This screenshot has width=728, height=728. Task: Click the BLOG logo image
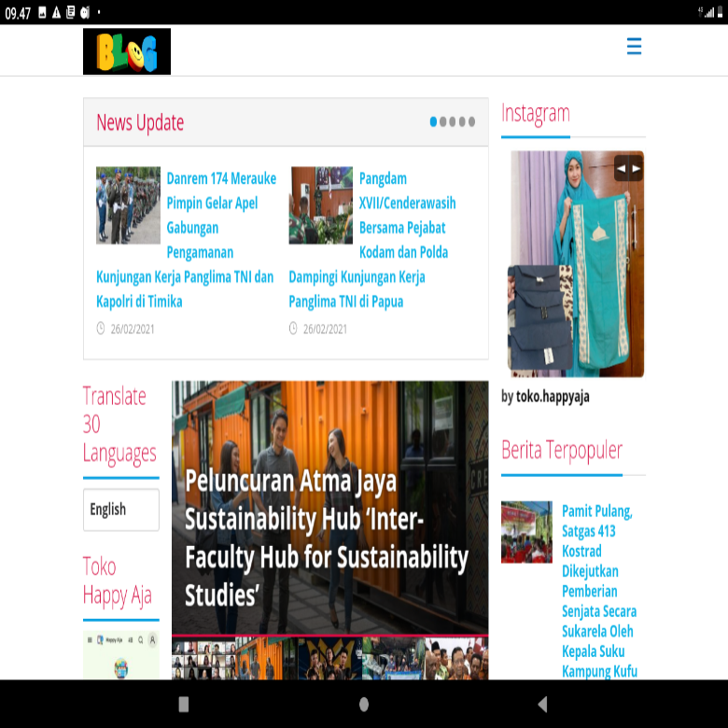click(127, 51)
